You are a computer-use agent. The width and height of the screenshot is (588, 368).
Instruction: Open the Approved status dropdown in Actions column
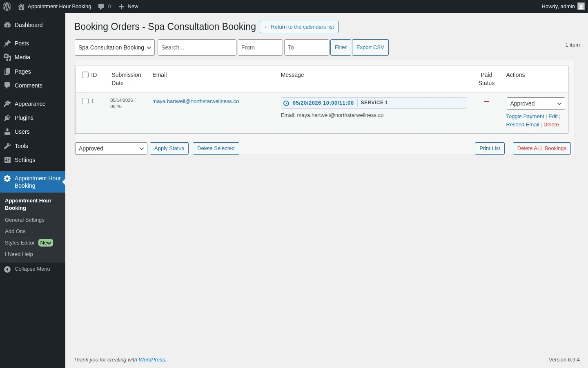(536, 103)
